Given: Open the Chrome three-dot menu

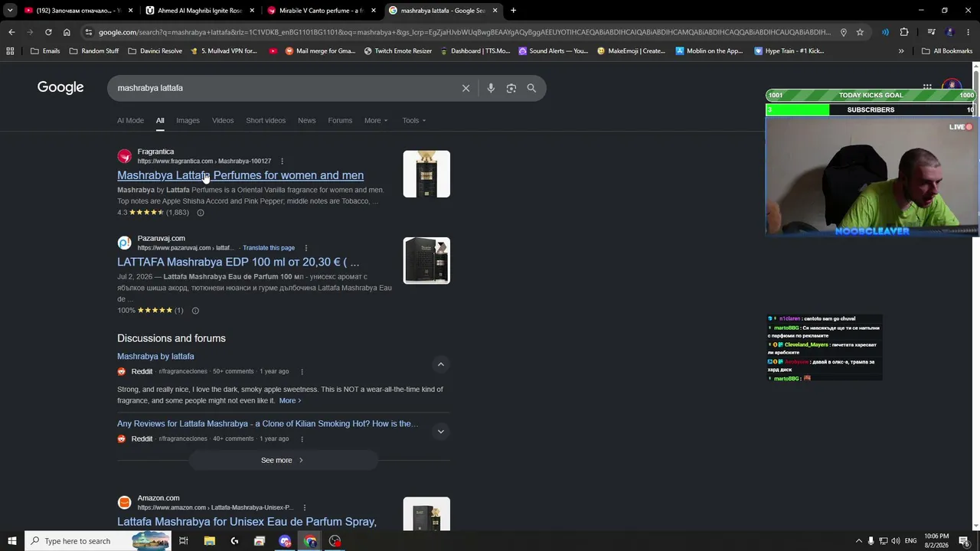Looking at the screenshot, I should (969, 32).
